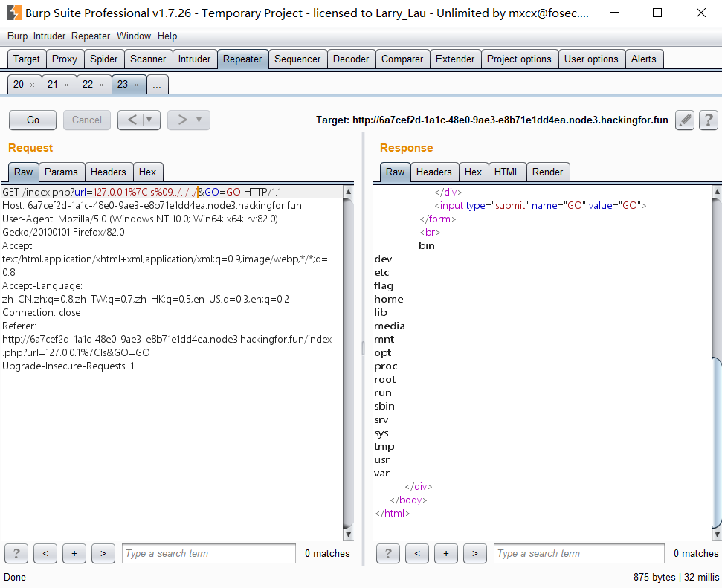Switch to the Comparer tab
Image resolution: width=722 pixels, height=588 pixels.
(402, 59)
